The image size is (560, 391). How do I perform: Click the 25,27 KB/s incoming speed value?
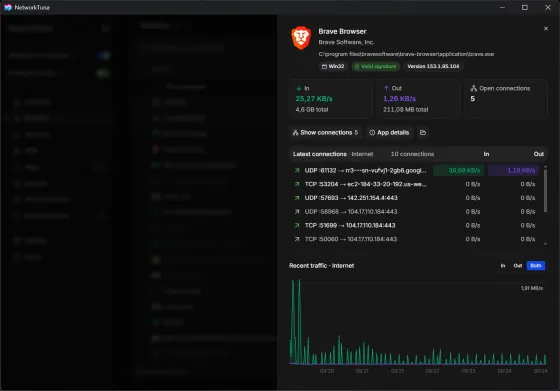[314, 99]
